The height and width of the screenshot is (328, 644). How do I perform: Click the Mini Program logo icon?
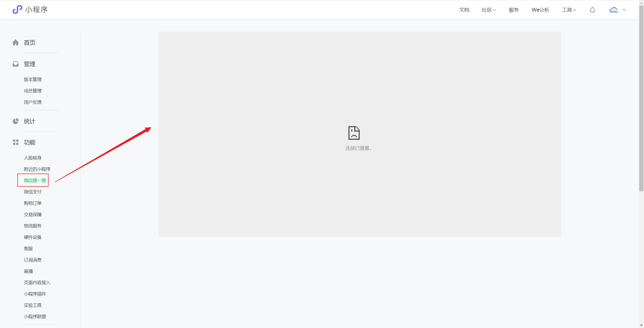point(17,10)
